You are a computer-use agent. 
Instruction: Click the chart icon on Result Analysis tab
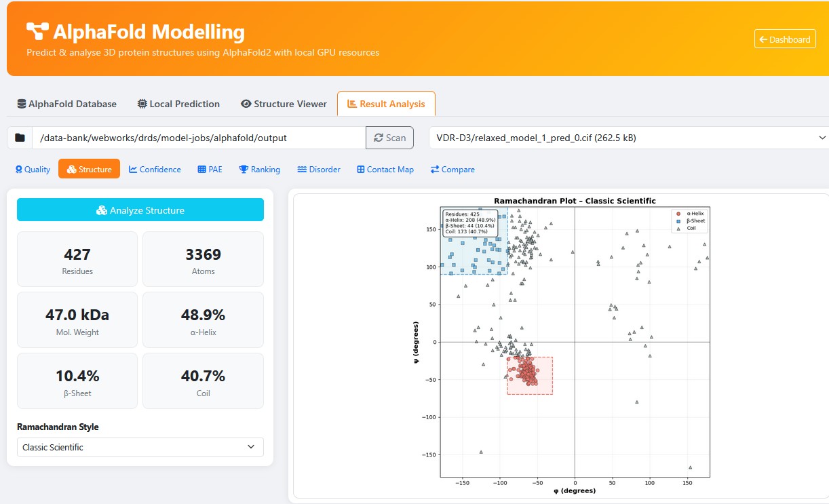point(351,104)
